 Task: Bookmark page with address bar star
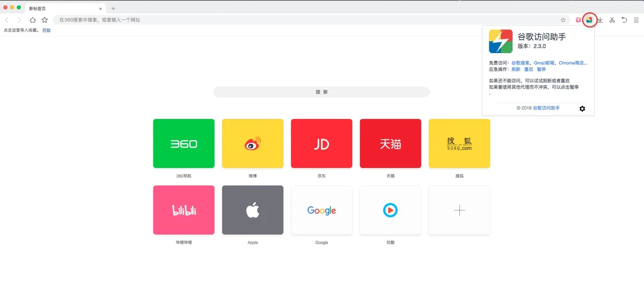click(x=563, y=20)
